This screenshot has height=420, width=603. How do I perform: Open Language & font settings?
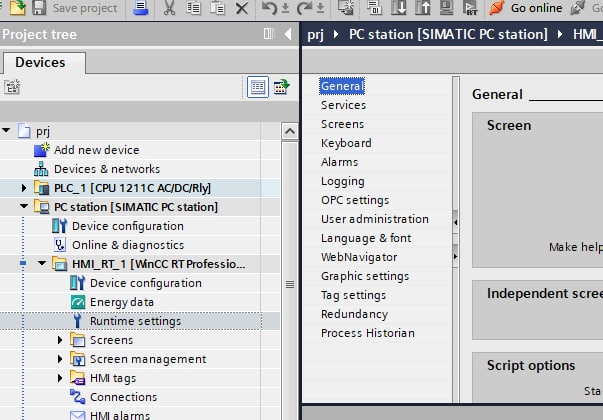point(366,238)
